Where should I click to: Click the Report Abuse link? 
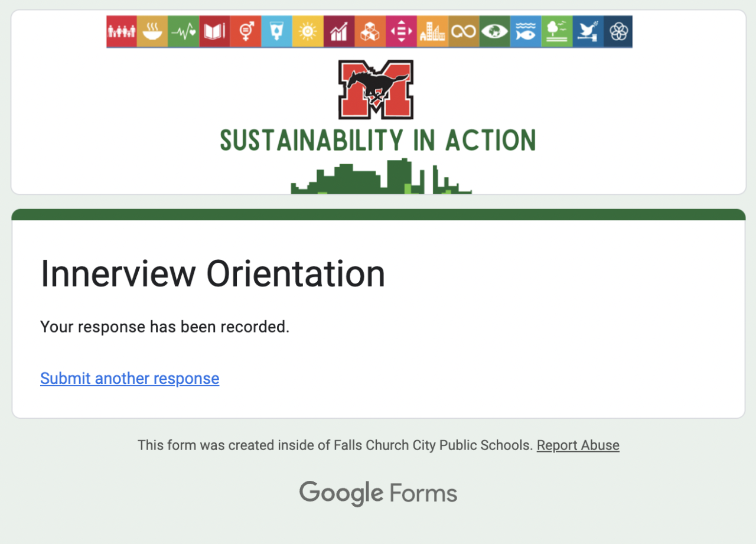coord(578,445)
